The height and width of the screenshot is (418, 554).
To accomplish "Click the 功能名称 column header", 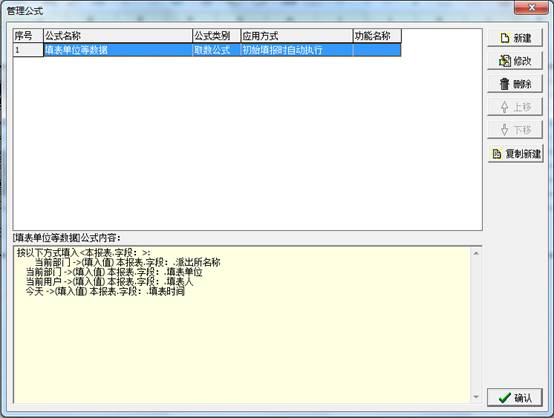I will coord(377,36).
